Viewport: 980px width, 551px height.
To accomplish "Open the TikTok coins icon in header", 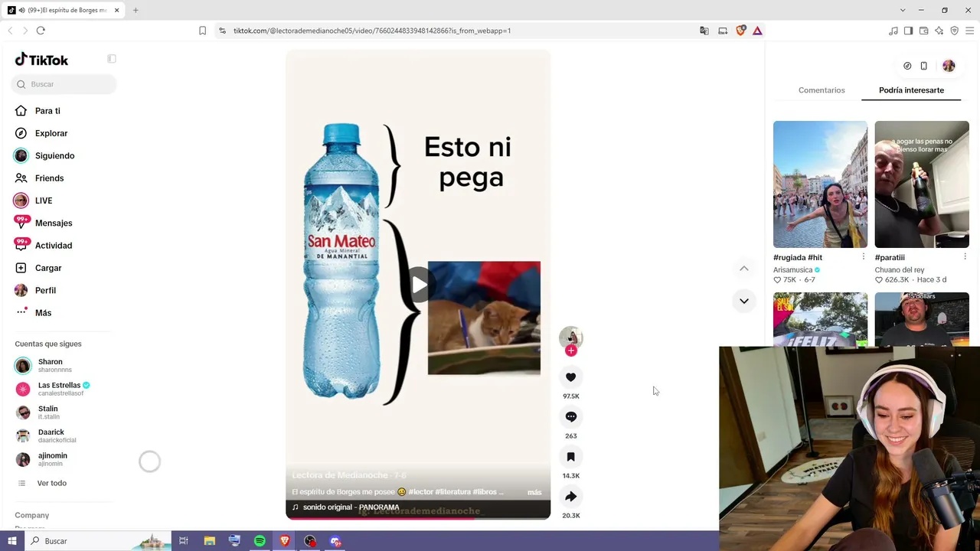I will pyautogui.click(x=907, y=66).
